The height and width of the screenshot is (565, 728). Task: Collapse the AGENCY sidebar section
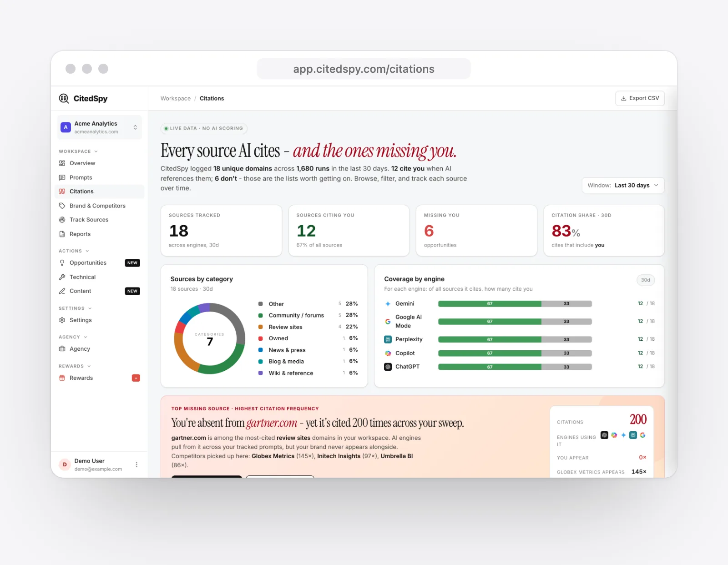tap(73, 337)
